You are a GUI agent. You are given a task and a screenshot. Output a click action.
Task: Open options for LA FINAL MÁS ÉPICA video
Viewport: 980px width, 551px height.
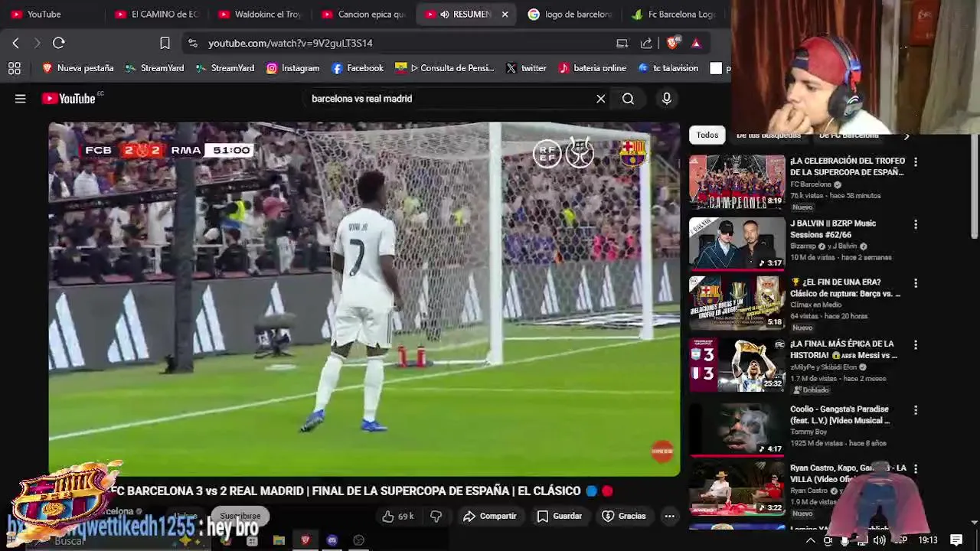click(916, 346)
